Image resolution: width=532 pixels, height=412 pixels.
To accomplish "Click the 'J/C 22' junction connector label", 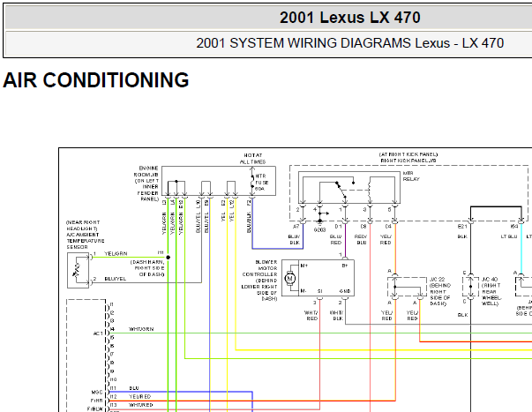I will (437, 279).
